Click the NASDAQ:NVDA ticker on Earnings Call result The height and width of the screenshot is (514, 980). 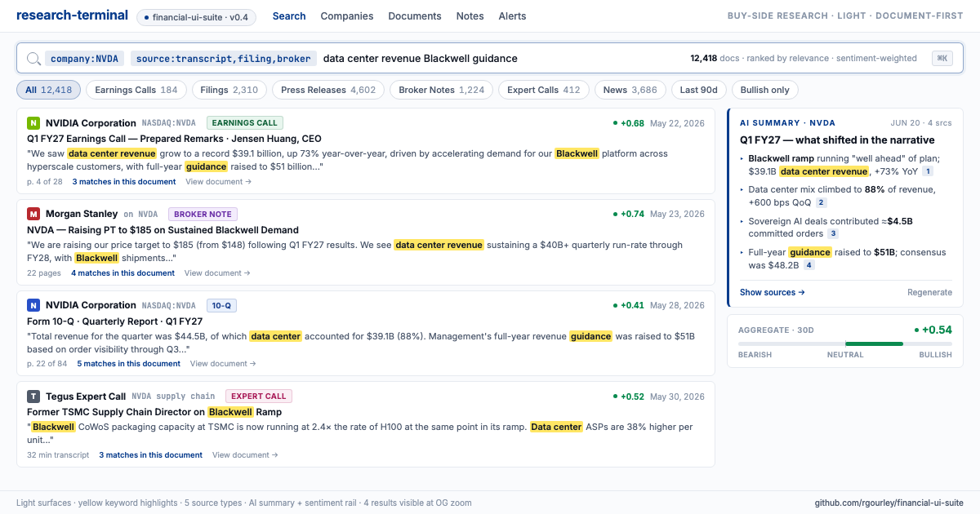click(x=169, y=123)
